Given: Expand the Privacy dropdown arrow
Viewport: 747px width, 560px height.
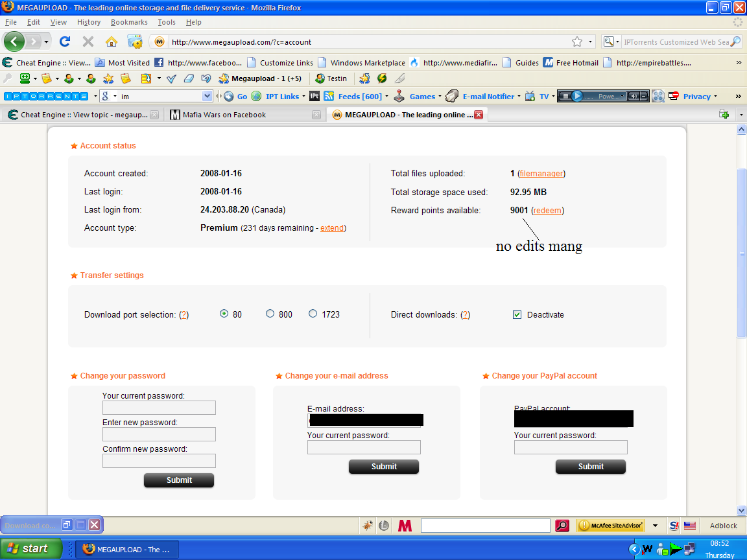Looking at the screenshot, I should point(716,97).
